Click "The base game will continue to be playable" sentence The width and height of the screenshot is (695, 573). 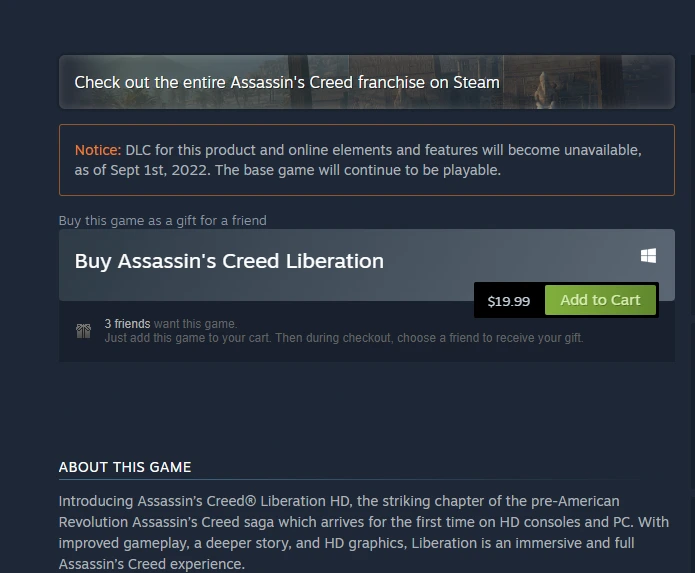tap(358, 170)
